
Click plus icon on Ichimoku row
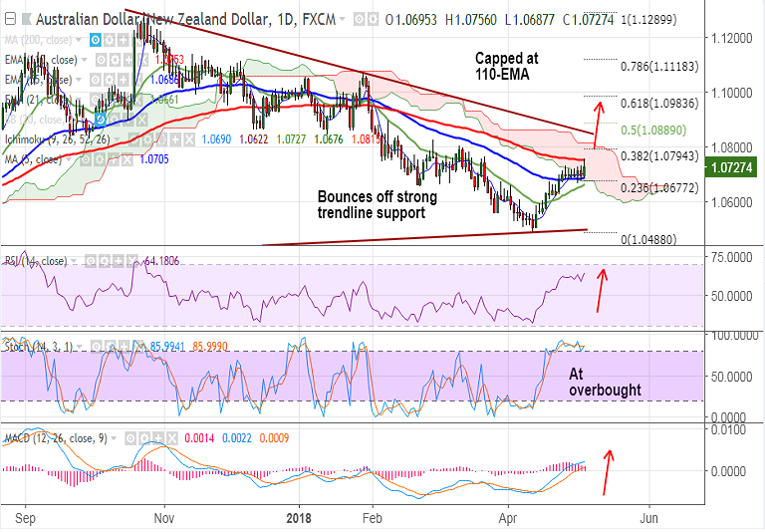click(175, 139)
